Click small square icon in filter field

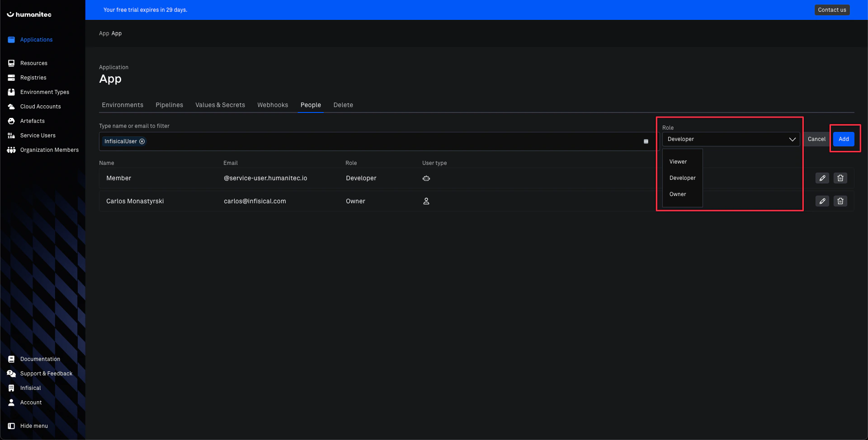click(646, 141)
